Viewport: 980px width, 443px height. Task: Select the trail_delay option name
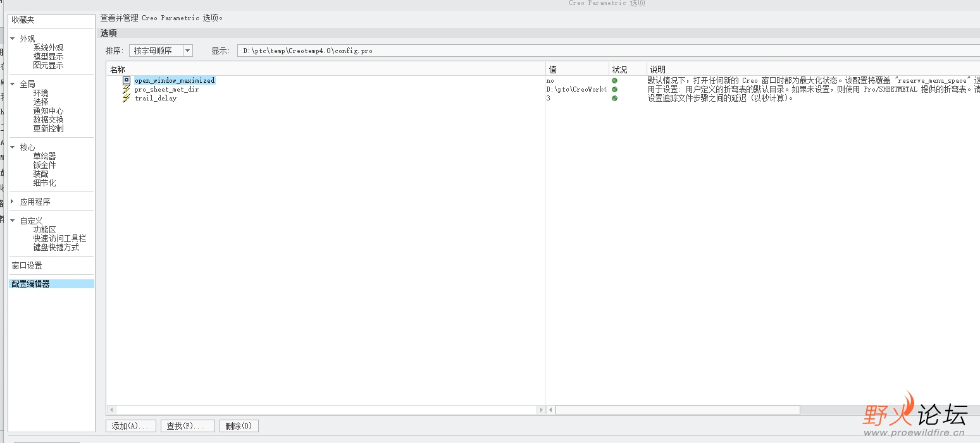point(156,98)
